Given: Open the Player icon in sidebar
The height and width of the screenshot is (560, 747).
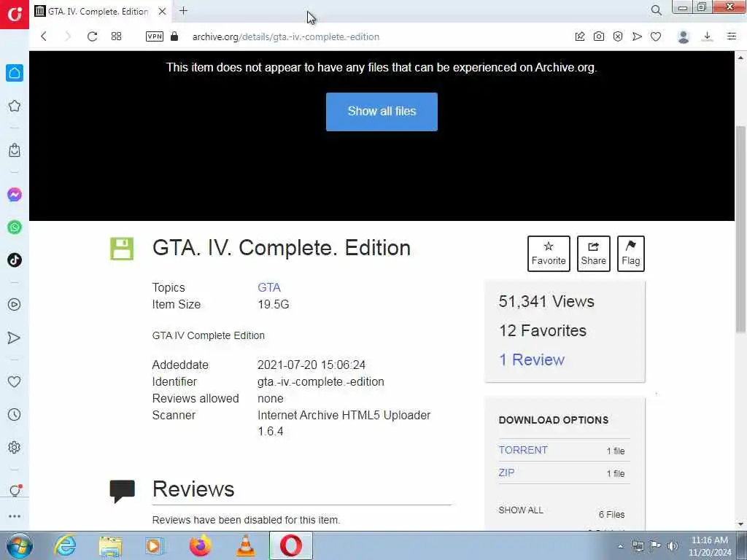Looking at the screenshot, I should [15, 304].
